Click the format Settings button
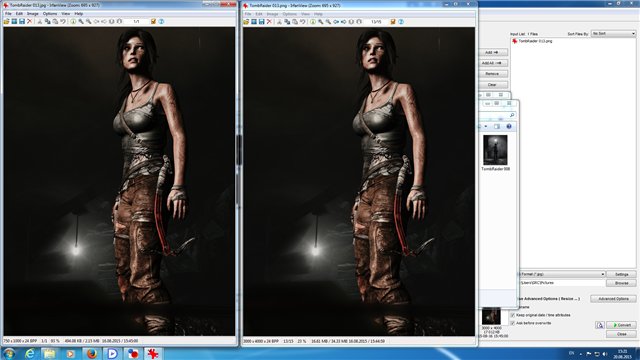The height and width of the screenshot is (360, 640). pyautogui.click(x=621, y=274)
